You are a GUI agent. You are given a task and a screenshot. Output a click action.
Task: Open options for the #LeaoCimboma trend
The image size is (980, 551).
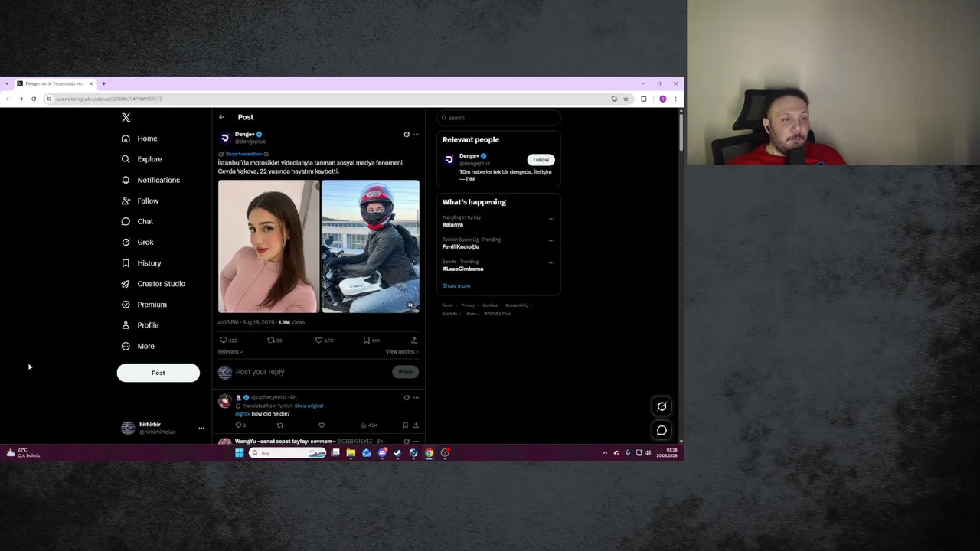point(551,263)
